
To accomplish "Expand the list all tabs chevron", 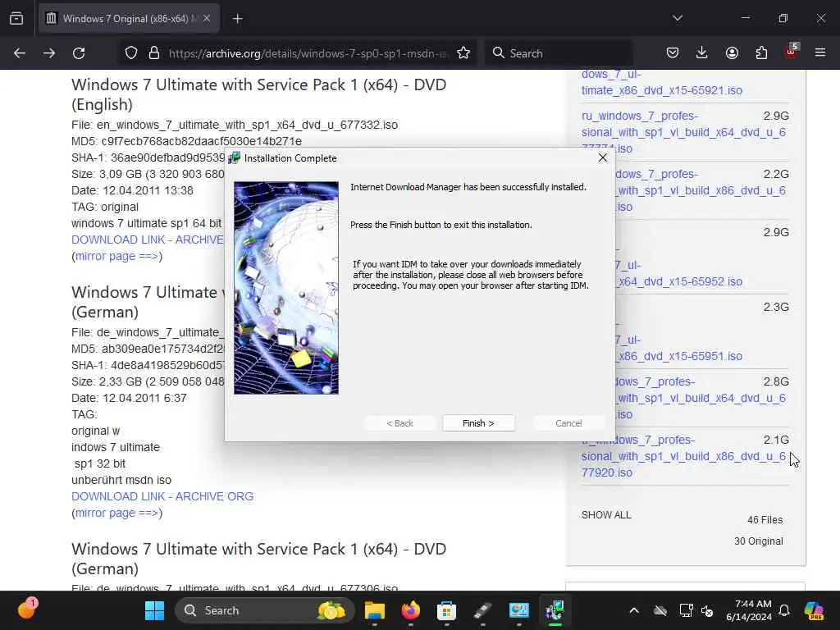I will click(678, 18).
